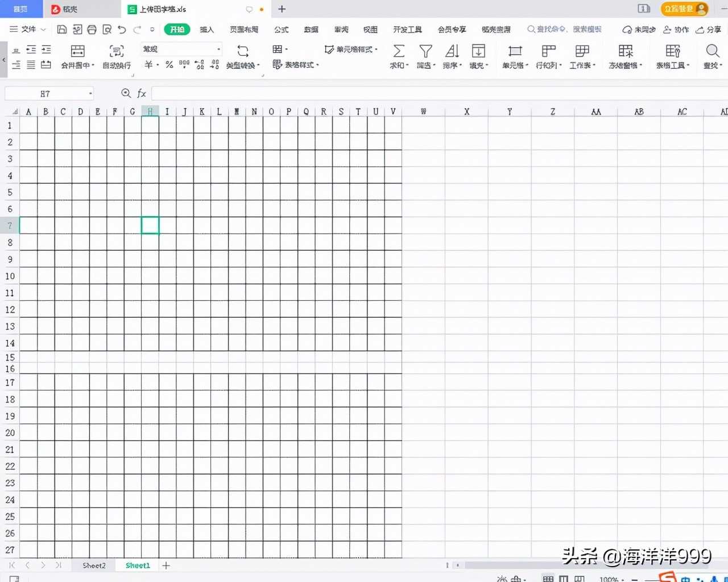Click the Fill (填充) icon
The width and height of the screenshot is (728, 582).
point(479,51)
